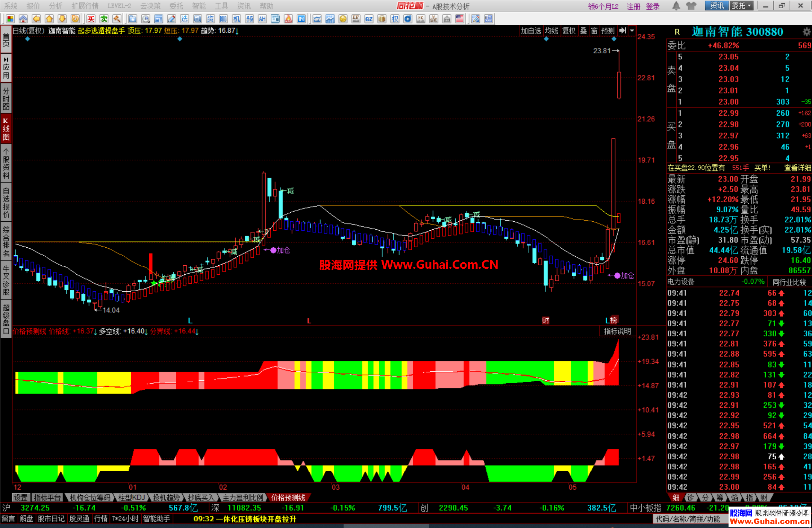Click the 榜 marker on chart timeline
Image resolution: width=812 pixels, height=528 pixels.
614,320
